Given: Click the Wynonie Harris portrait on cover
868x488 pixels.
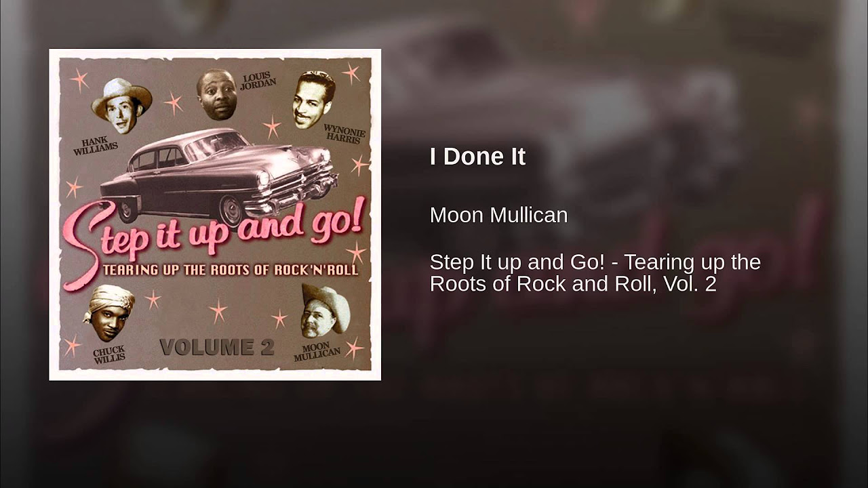Looking at the screenshot, I should pos(314,100).
